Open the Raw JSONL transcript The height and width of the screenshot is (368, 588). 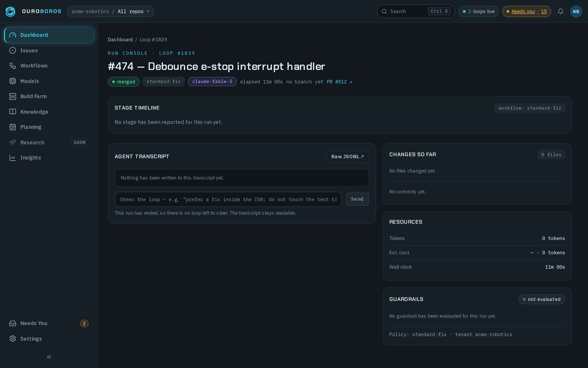347,157
